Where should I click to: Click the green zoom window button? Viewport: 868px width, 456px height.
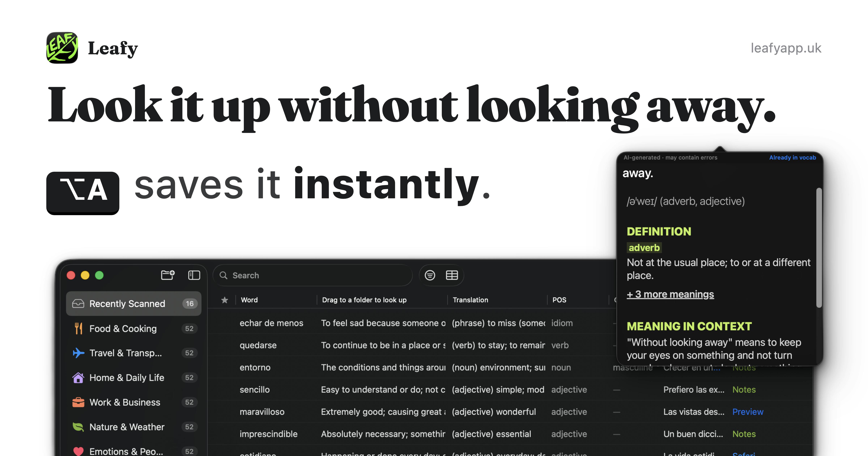[x=99, y=275]
